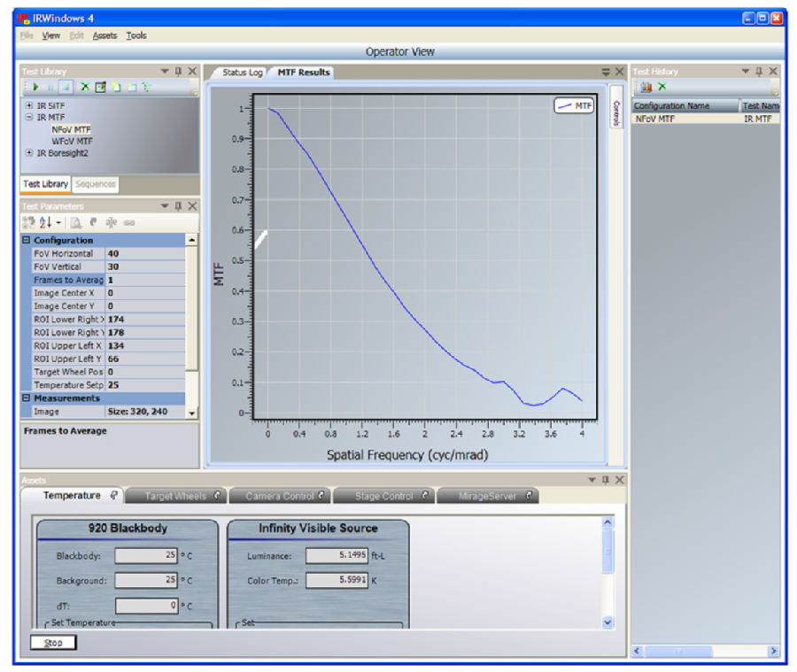Open the Camera Control asset tab
The height and width of the screenshot is (672, 797).
pyautogui.click(x=280, y=496)
